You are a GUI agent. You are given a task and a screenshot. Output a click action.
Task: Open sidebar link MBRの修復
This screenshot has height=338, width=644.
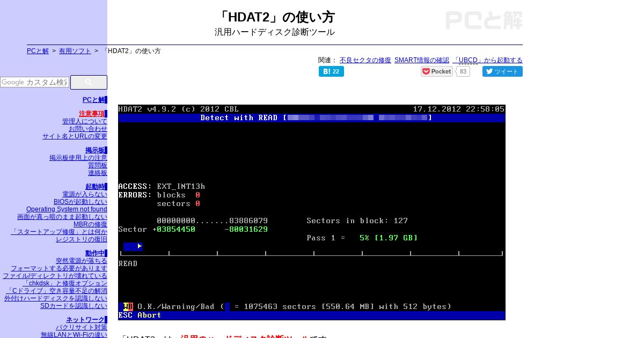coord(90,224)
